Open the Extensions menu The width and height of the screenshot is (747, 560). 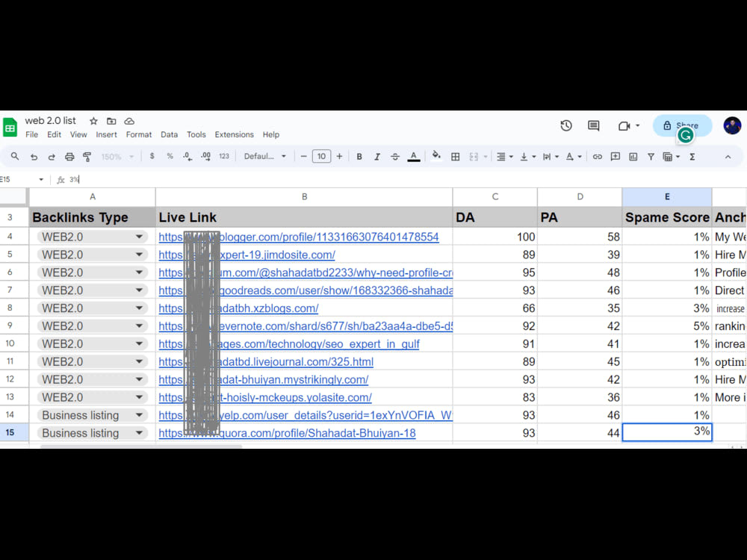point(235,134)
